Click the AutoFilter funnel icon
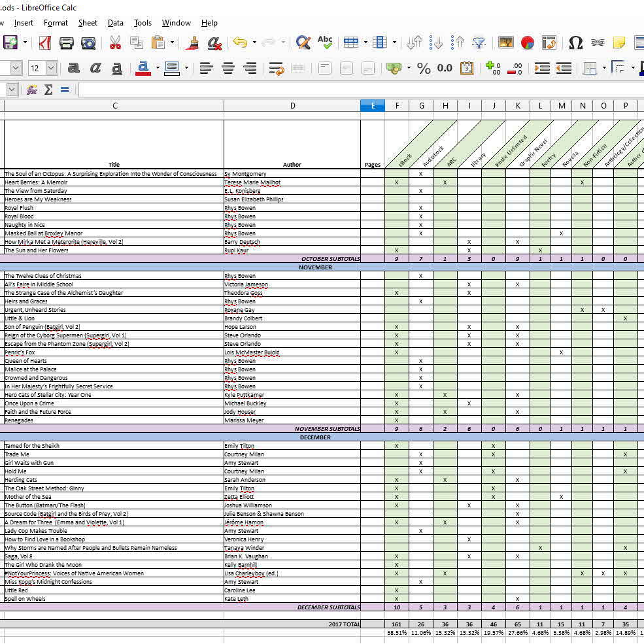The image size is (644, 644). [x=479, y=43]
